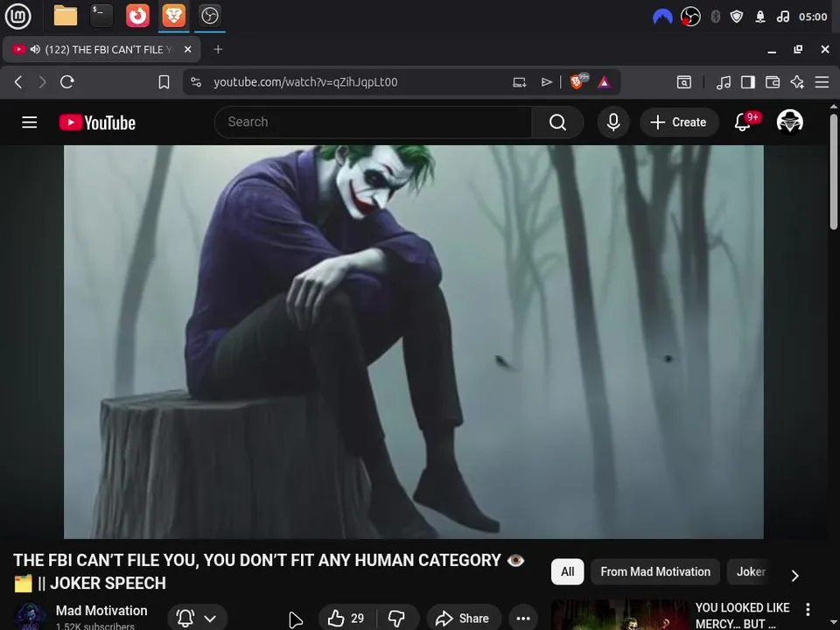
Task: Click the youtube.com address bar
Action: (x=305, y=82)
